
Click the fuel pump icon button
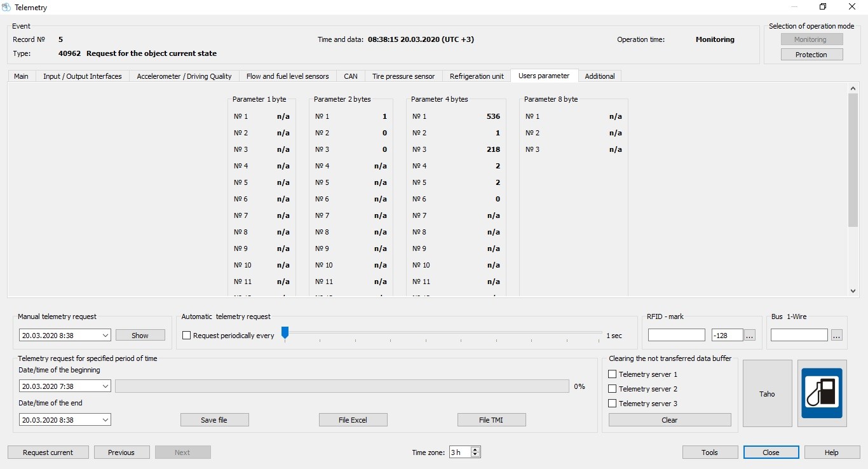(822, 393)
